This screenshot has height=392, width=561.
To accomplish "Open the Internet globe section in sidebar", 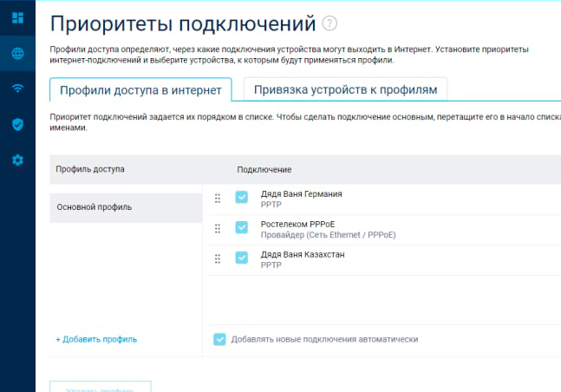I will click(x=17, y=53).
